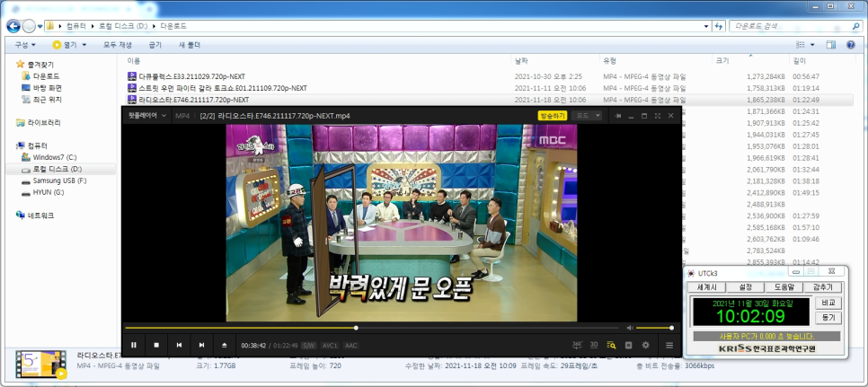Open 도움말 in UTCk3 window
The width and height of the screenshot is (868, 387).
coord(784,287)
